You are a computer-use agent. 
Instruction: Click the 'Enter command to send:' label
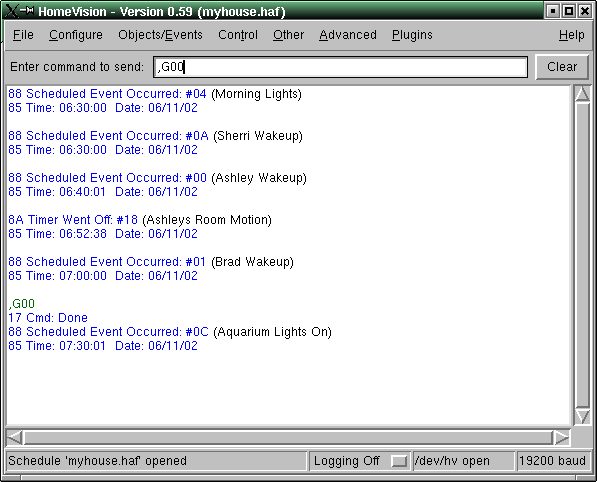(77, 67)
